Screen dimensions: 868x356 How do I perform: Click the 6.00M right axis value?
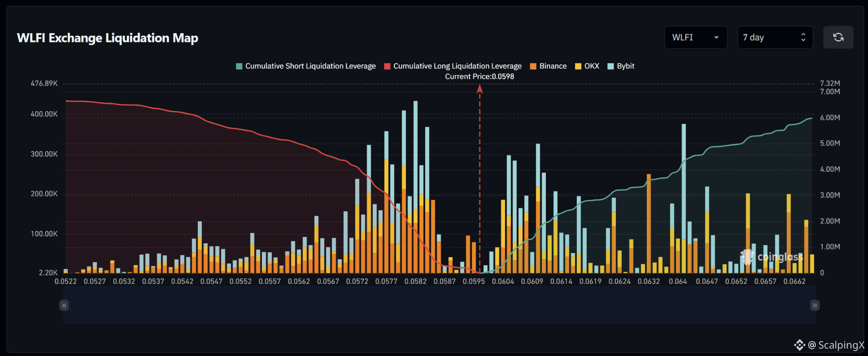[830, 118]
